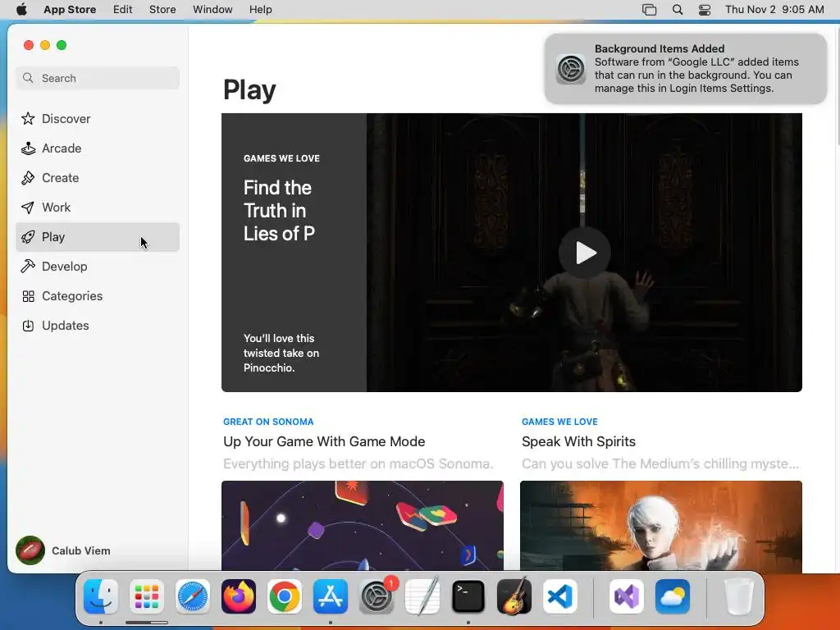Screen dimensions: 840x630
Task: Click the Stage Manager menu bar icon
Action: click(x=650, y=10)
